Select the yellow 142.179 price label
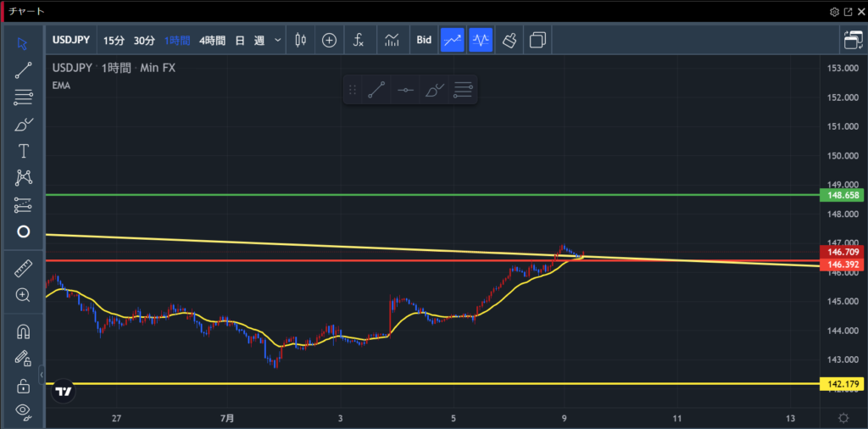The width and height of the screenshot is (868, 429). [x=842, y=384]
